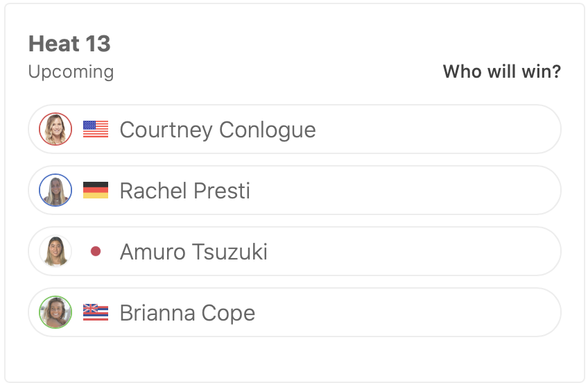The height and width of the screenshot is (383, 588).
Task: Click the Rachel Presti name text
Action: coord(185,191)
